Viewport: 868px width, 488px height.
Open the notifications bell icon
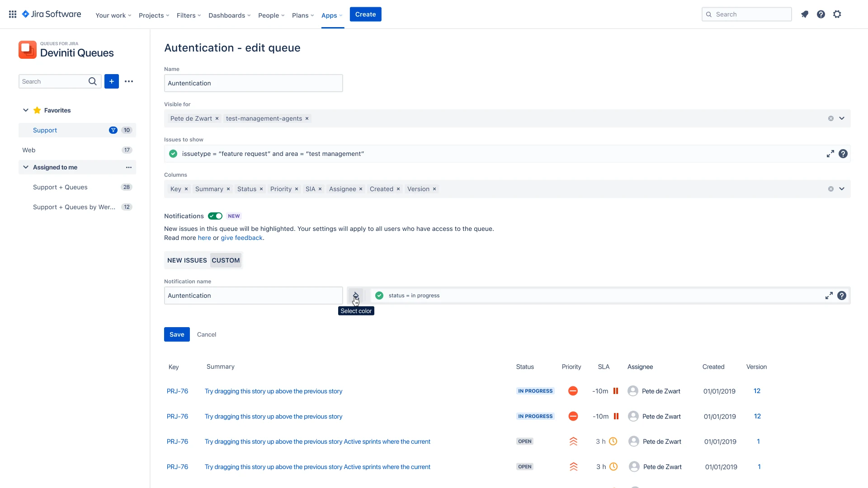pyautogui.click(x=805, y=14)
